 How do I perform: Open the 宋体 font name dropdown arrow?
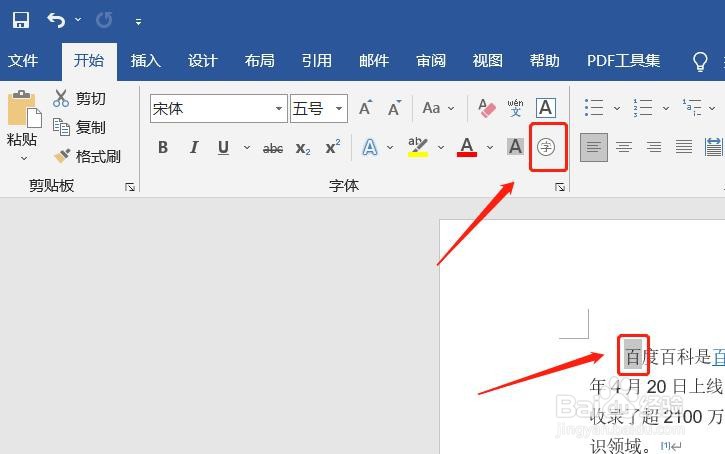tap(279, 109)
